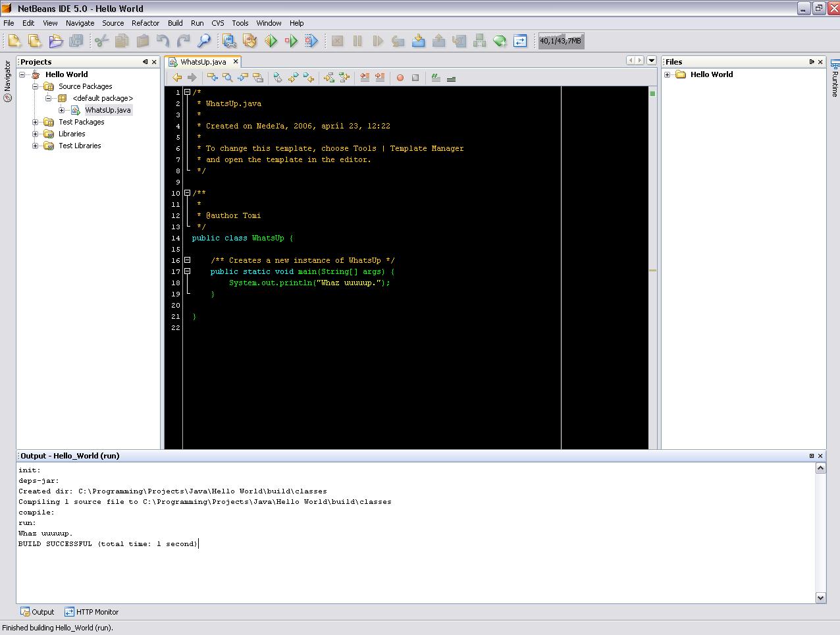
Task: Click the Output scrollbar up arrow
Action: click(x=820, y=468)
